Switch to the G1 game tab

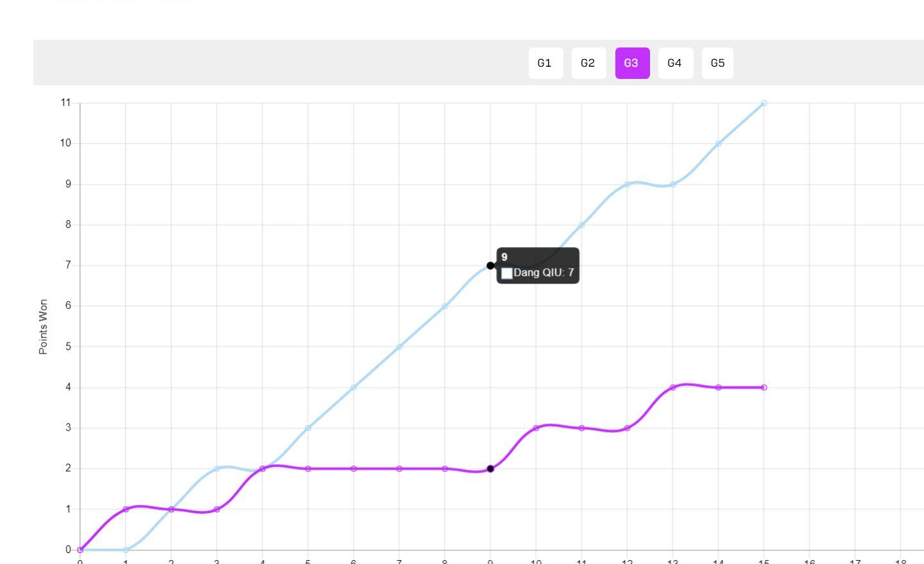(x=545, y=63)
